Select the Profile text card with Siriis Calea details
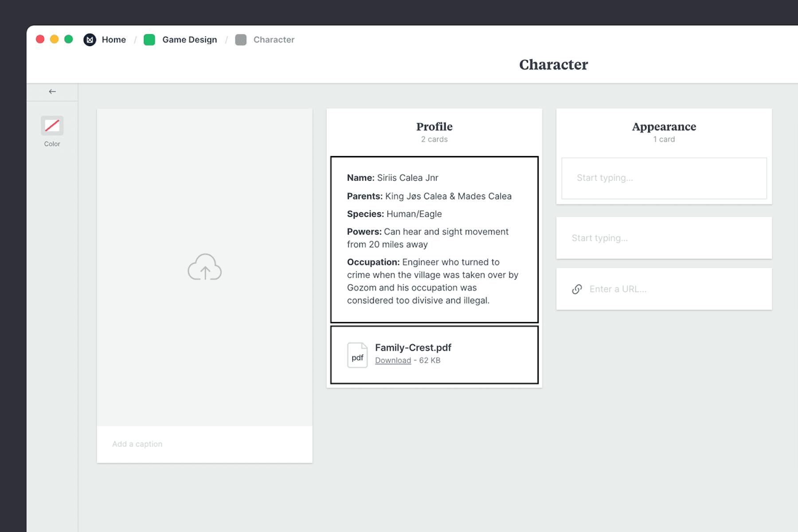Screen dimensions: 798x532 tap(434, 239)
